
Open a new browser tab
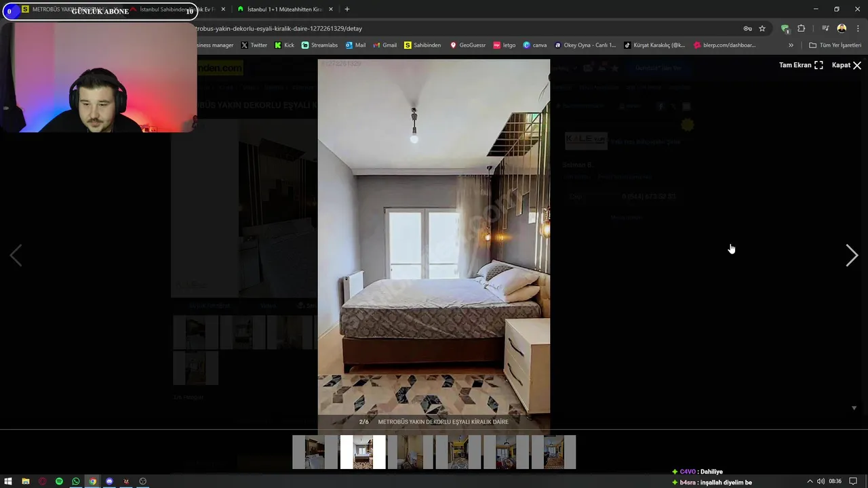347,9
